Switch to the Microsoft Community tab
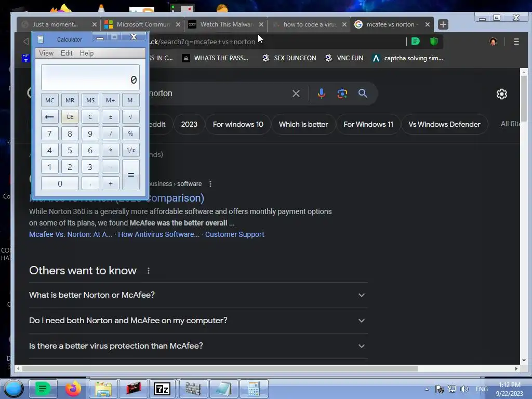 142,24
